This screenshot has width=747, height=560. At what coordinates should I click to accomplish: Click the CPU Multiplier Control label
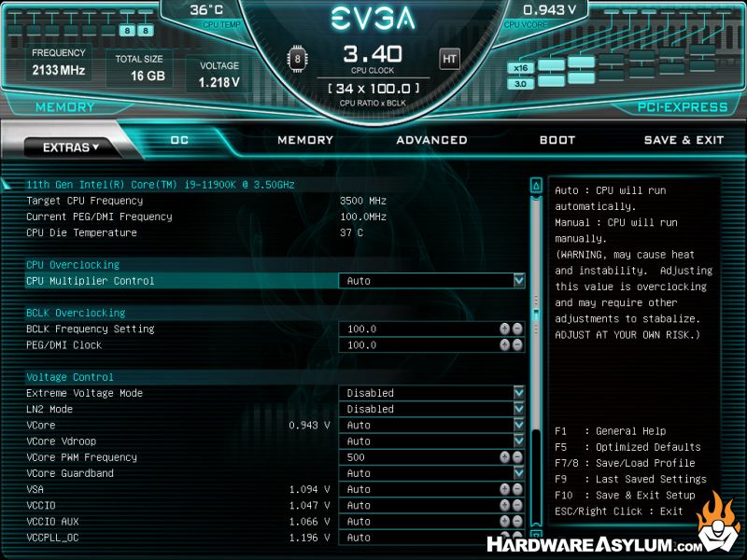[x=91, y=281]
